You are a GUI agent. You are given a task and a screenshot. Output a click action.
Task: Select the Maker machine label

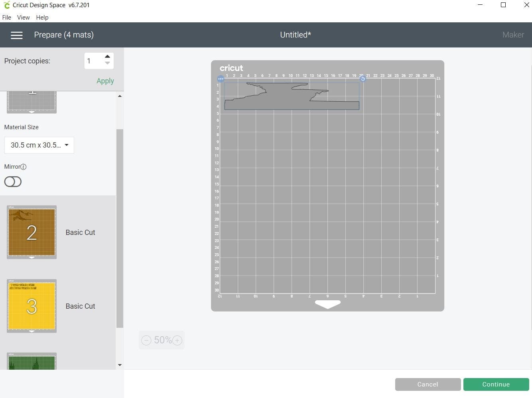(513, 35)
